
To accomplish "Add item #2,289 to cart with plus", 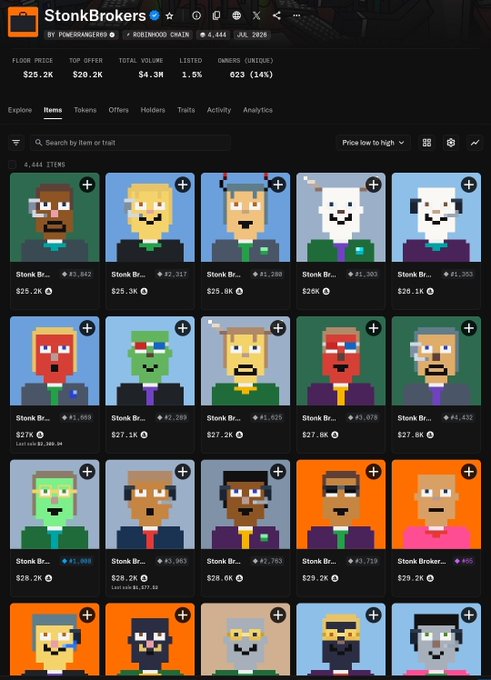I will pos(183,328).
